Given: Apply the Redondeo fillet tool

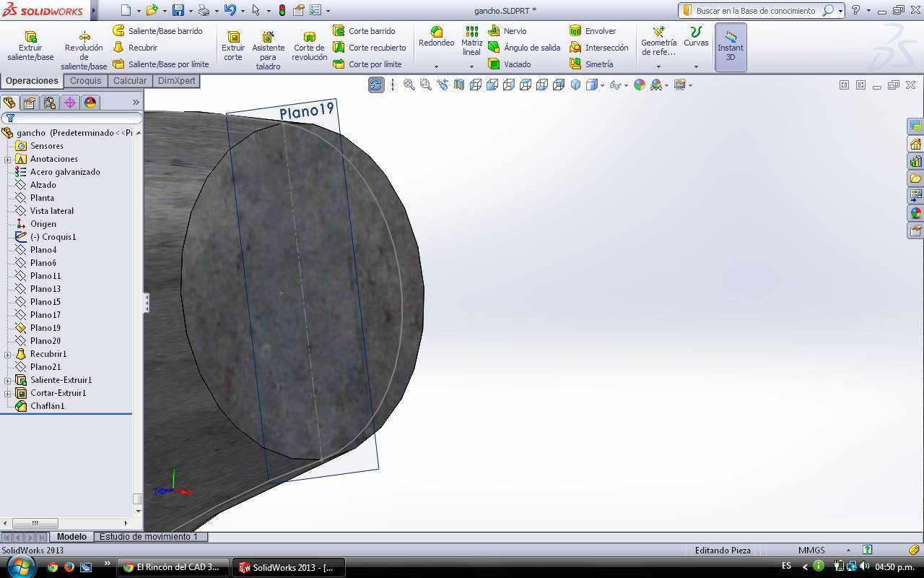Looking at the screenshot, I should pos(436,38).
